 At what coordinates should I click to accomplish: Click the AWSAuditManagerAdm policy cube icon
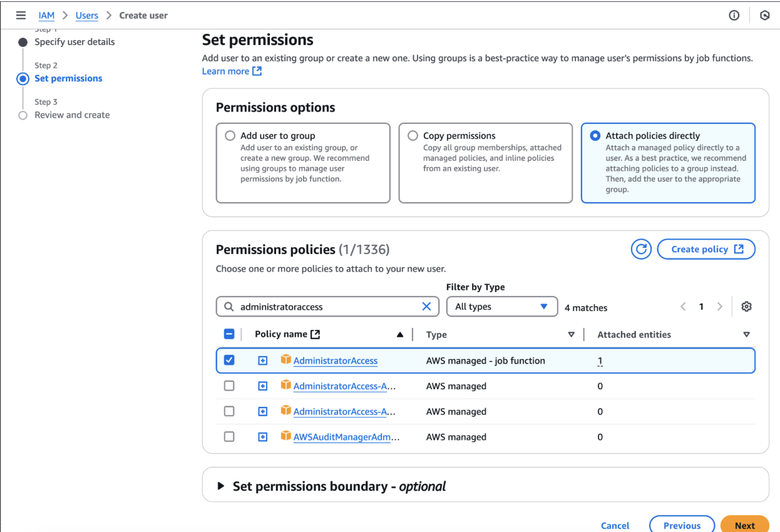[x=286, y=436]
